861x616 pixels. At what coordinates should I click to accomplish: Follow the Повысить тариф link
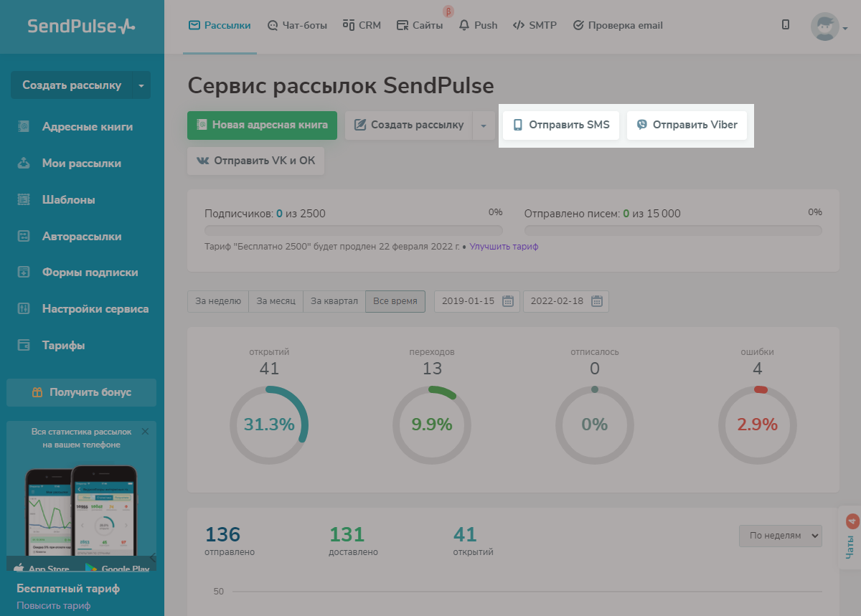pyautogui.click(x=54, y=605)
